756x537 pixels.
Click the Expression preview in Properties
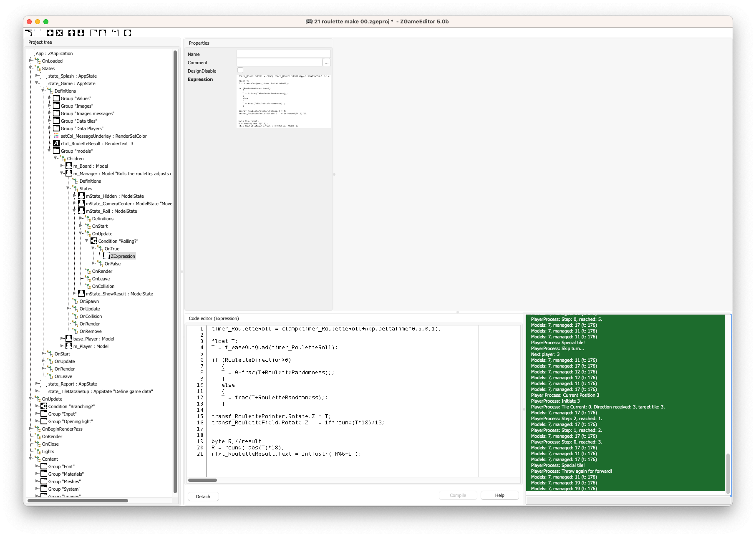click(284, 101)
